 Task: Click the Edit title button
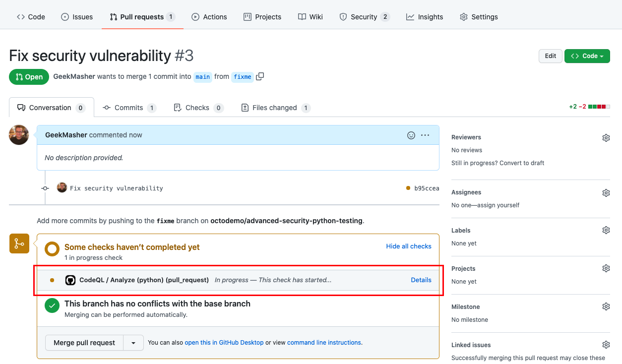point(551,56)
